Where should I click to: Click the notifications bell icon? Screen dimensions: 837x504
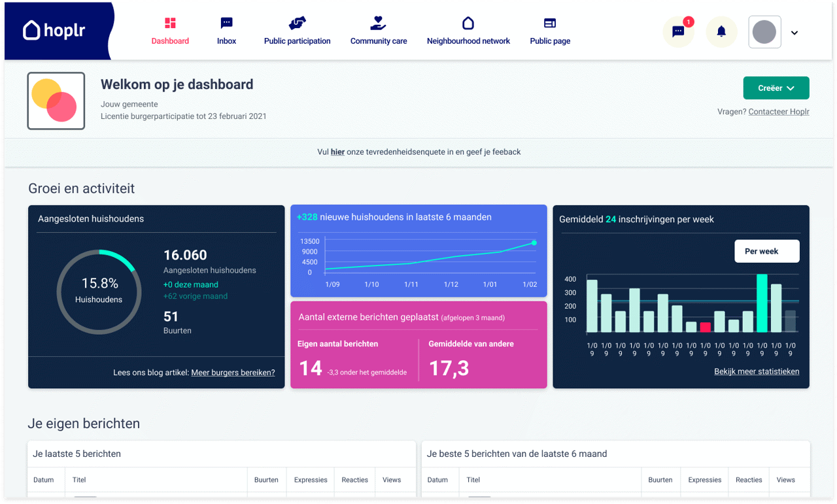(721, 31)
